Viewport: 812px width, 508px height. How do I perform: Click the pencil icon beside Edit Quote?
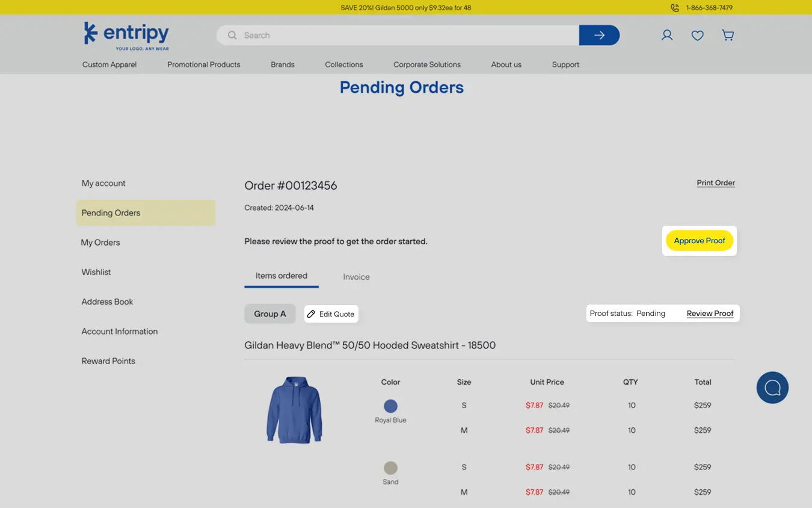(x=311, y=314)
